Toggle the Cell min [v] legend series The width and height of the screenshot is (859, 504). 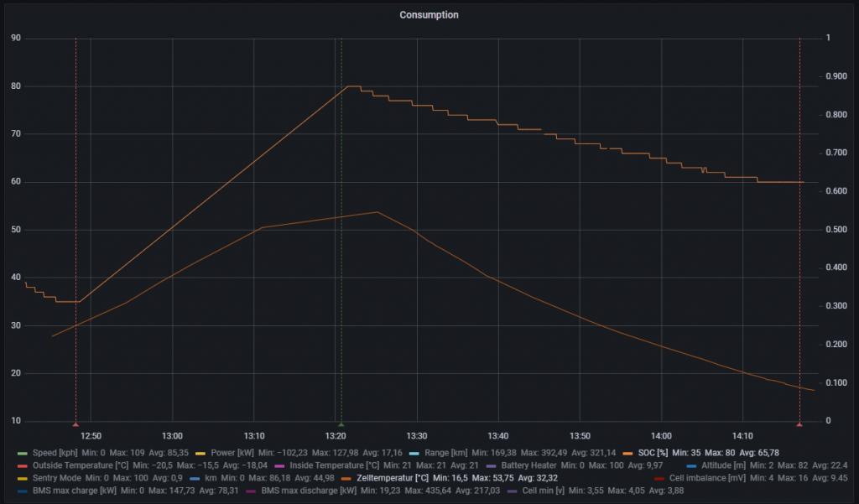click(x=543, y=491)
